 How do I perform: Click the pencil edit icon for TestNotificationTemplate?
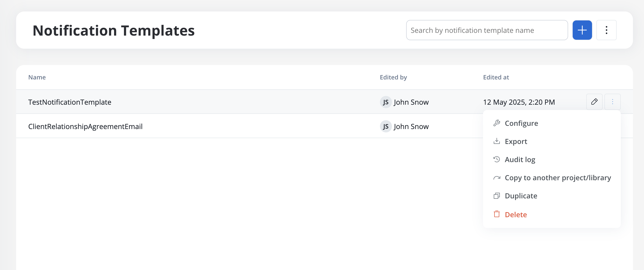[594, 102]
